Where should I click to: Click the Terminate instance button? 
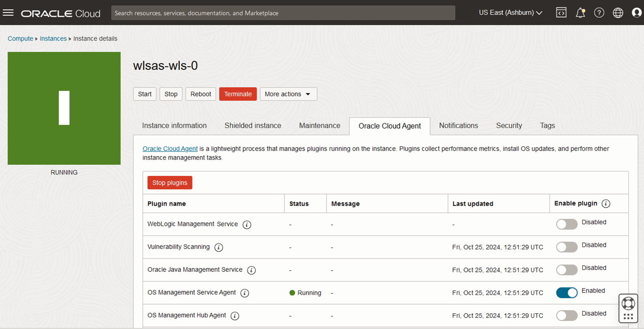(238, 94)
